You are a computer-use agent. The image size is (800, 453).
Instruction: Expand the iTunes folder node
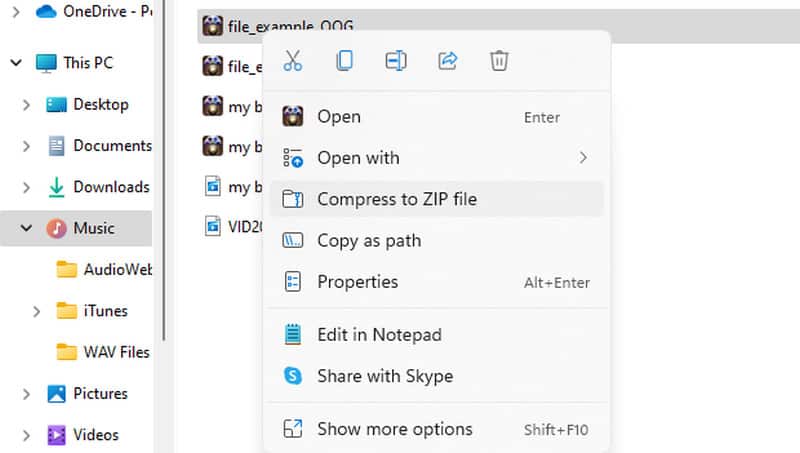pyautogui.click(x=37, y=311)
